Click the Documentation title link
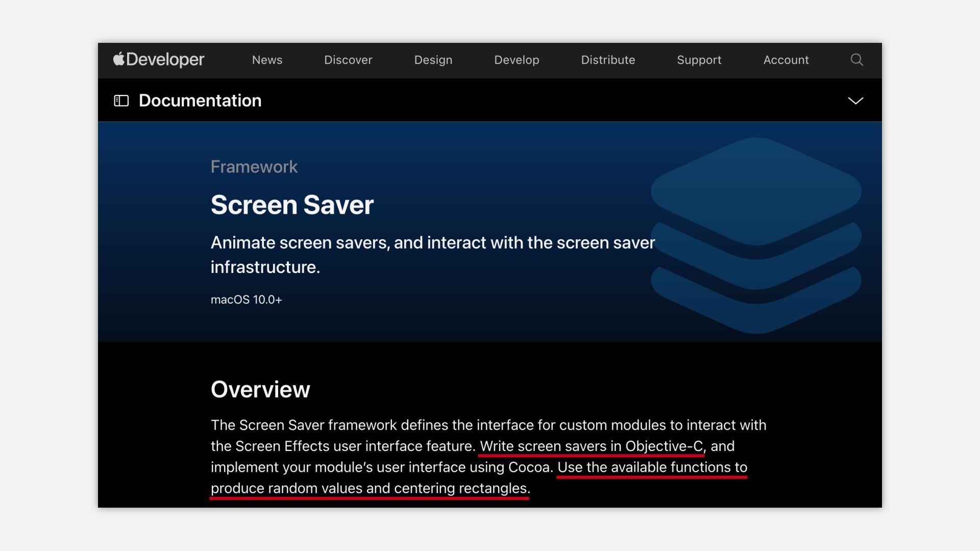 [x=200, y=101]
